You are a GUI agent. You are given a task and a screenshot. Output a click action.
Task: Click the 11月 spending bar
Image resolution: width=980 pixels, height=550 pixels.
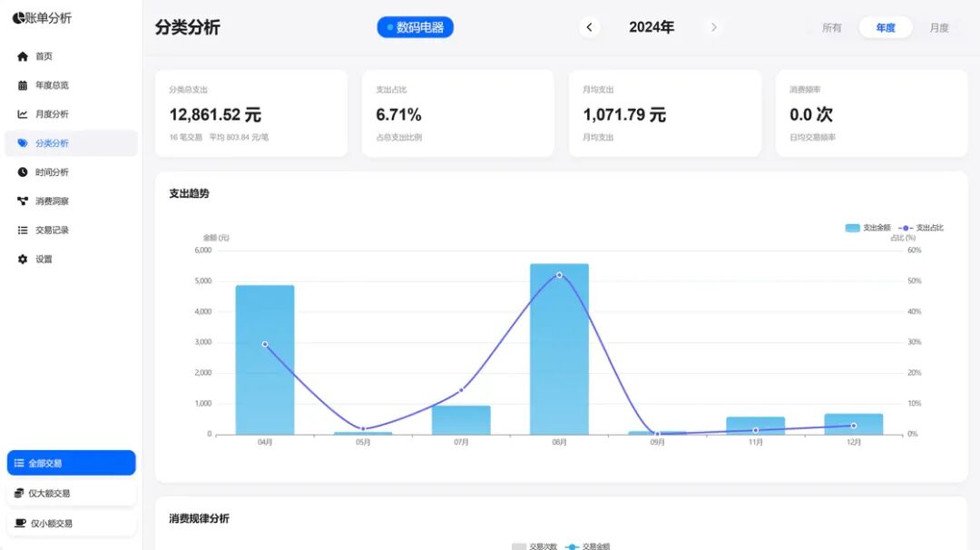[x=756, y=426]
